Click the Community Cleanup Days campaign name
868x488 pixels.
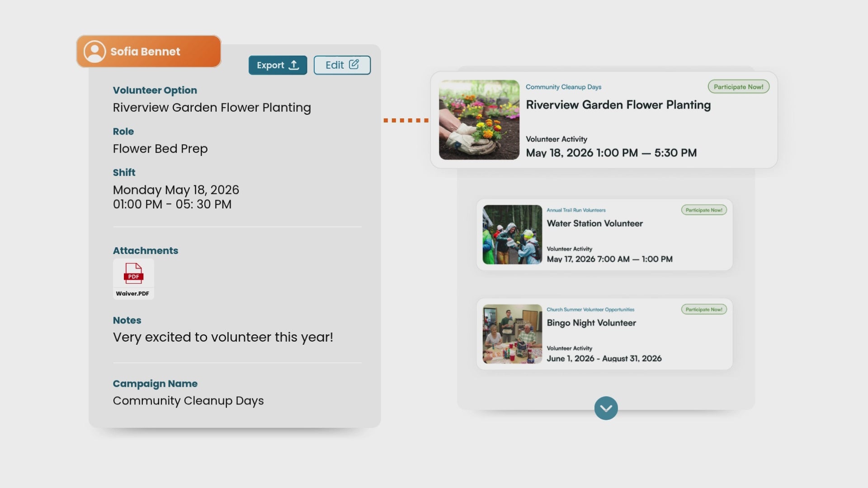coord(188,401)
